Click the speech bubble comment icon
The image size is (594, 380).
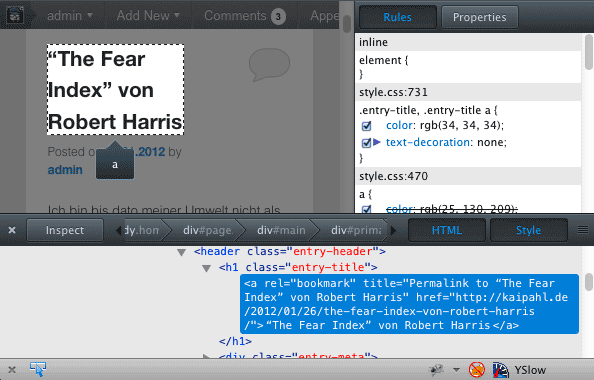[269, 64]
